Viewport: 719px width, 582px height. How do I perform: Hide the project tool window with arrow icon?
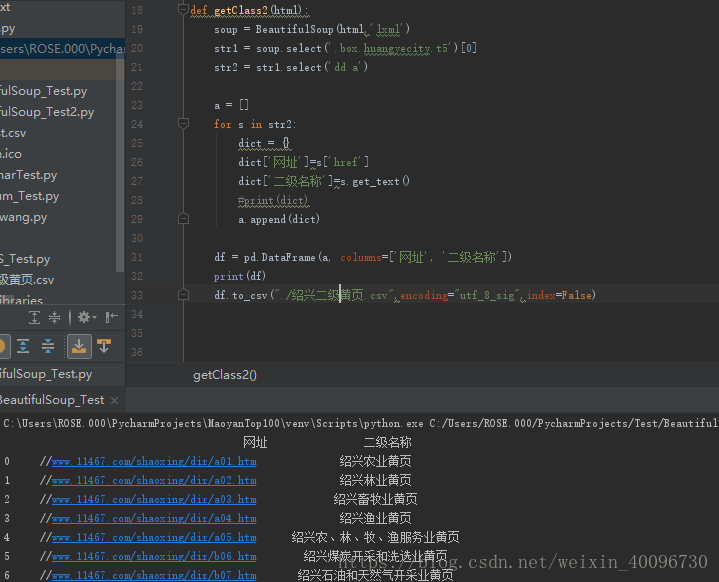(112, 317)
